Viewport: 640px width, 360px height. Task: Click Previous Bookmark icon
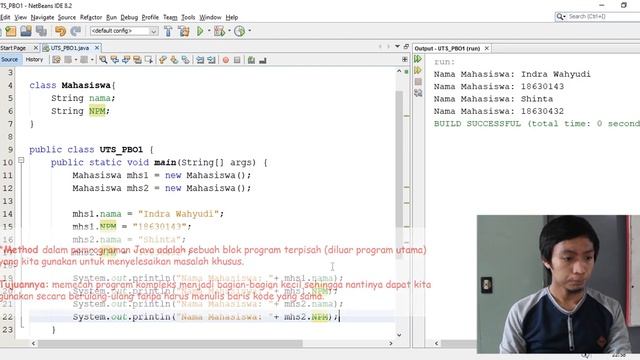[163, 60]
